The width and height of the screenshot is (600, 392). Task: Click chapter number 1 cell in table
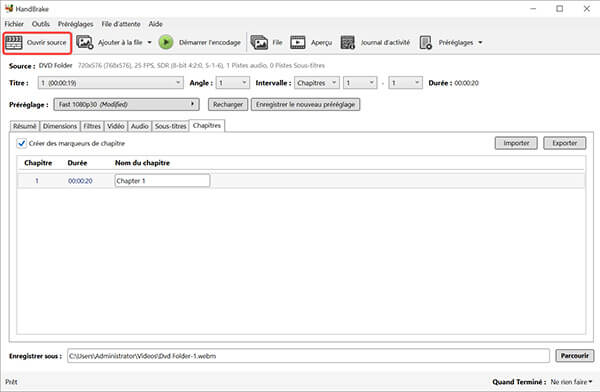(x=37, y=181)
